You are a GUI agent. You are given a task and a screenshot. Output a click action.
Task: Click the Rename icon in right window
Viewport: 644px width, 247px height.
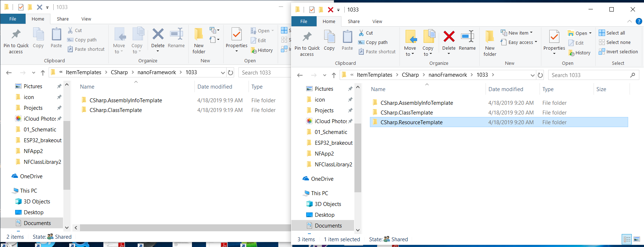click(468, 37)
